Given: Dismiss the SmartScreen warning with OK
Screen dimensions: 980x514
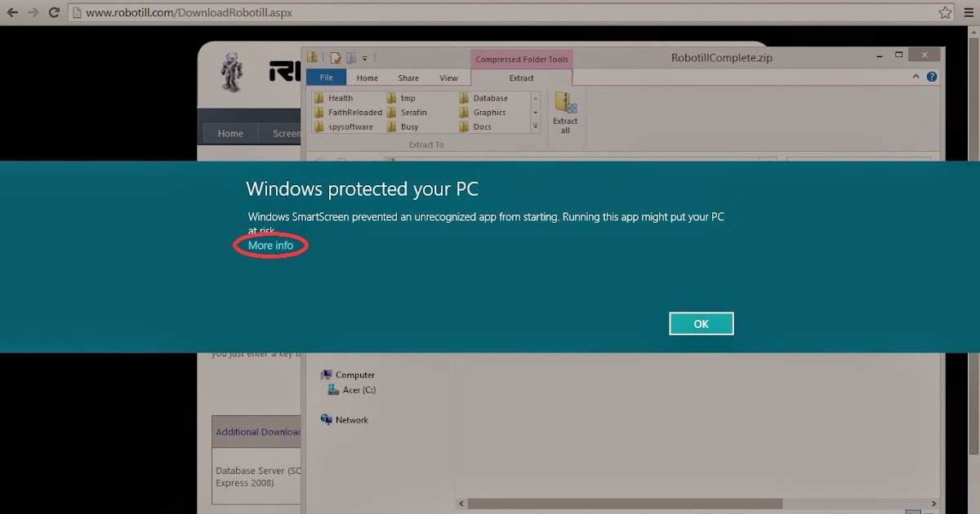Looking at the screenshot, I should [x=701, y=324].
